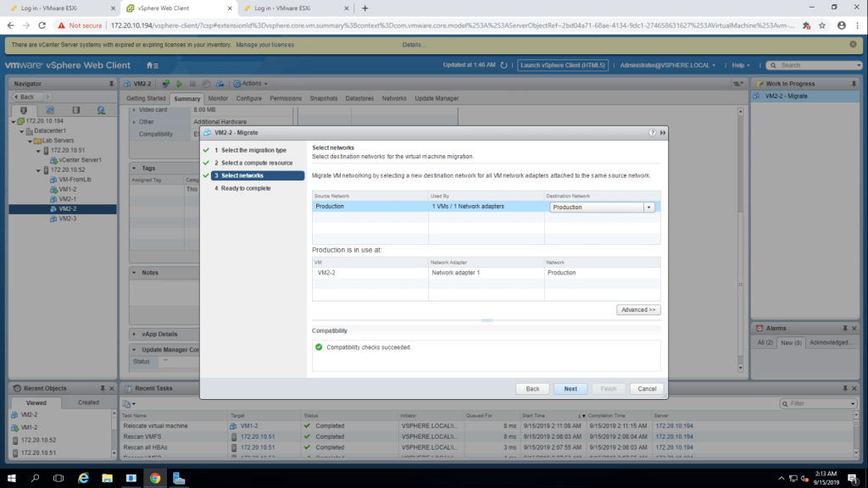
Task: Open the Destination Network Production dropdown
Action: pyautogui.click(x=648, y=207)
